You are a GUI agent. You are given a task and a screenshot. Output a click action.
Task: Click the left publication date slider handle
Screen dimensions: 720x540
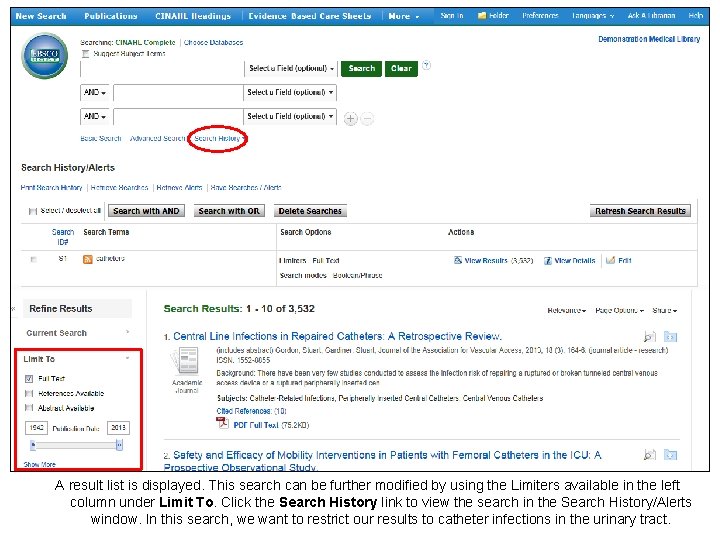(x=33, y=444)
